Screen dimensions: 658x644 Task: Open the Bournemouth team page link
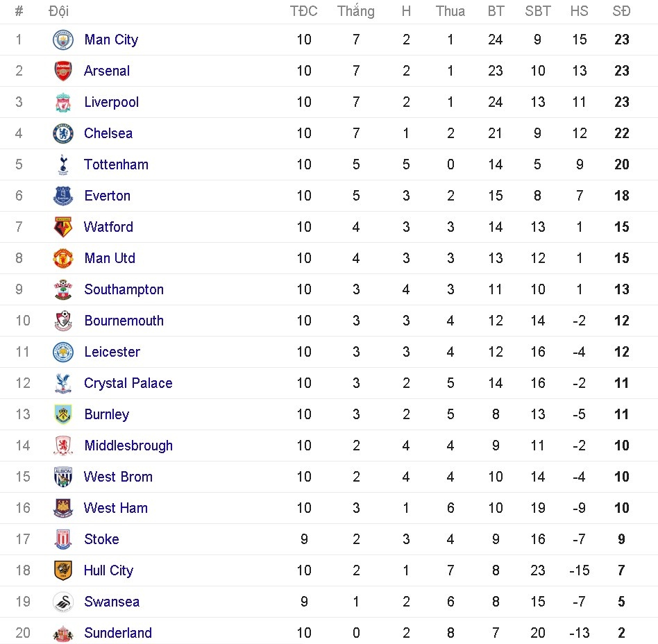[x=124, y=321]
